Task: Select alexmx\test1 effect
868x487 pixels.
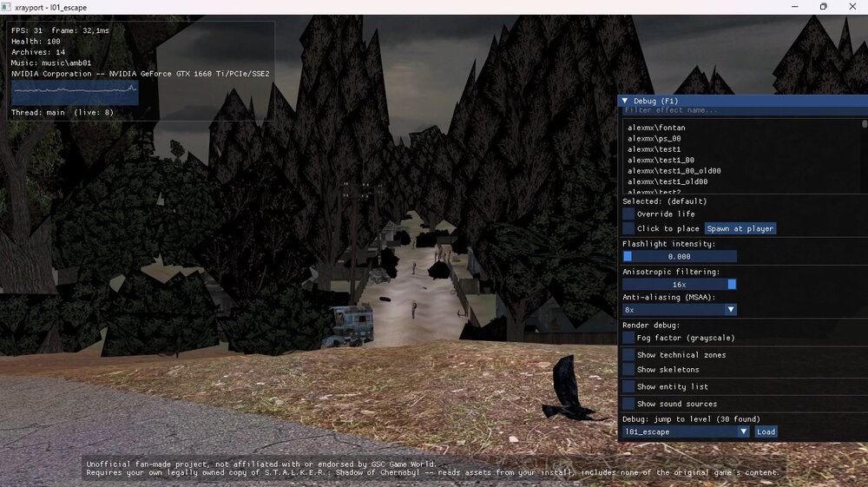Action: [x=654, y=149]
